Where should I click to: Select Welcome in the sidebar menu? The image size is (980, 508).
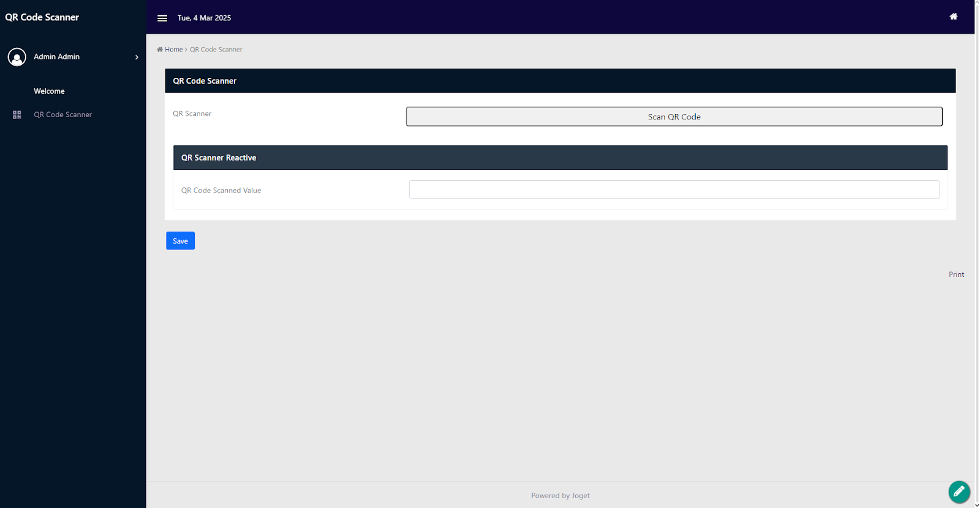(x=49, y=91)
